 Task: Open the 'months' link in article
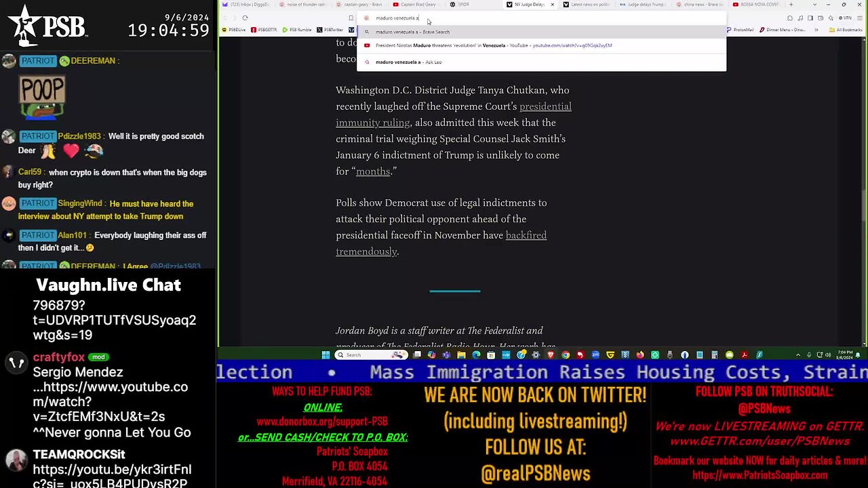373,171
